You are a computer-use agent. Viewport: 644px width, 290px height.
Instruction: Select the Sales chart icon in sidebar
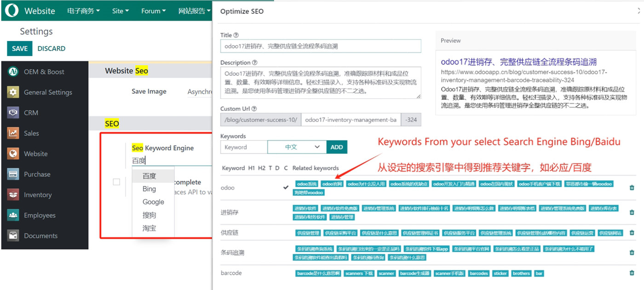click(13, 133)
